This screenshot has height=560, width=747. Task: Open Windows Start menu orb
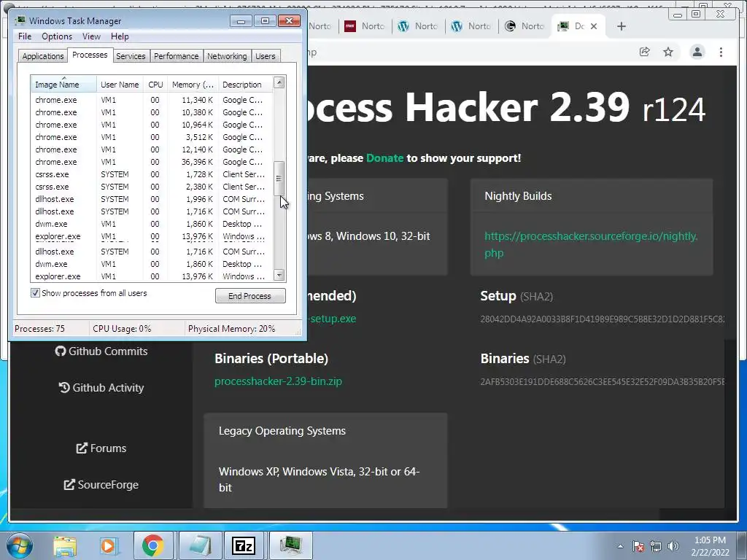(x=19, y=545)
